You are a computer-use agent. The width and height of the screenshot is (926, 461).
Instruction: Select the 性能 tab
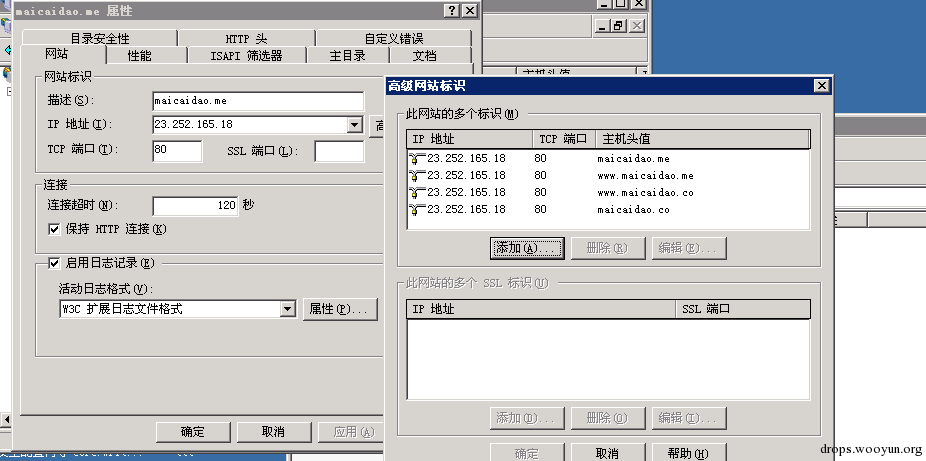click(140, 56)
